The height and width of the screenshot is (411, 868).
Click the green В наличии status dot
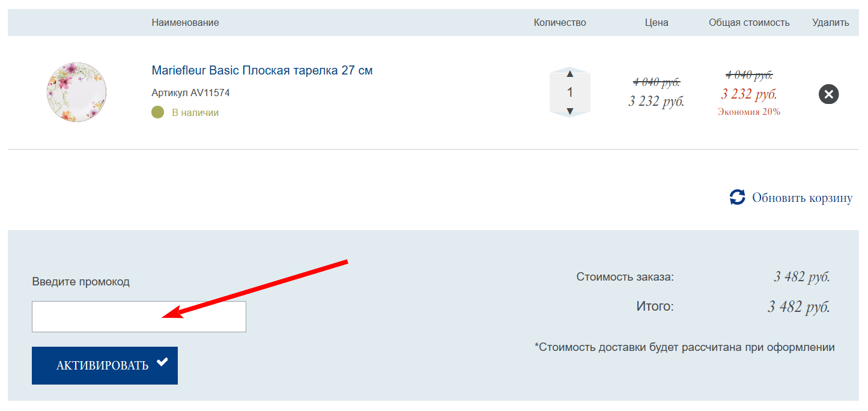pyautogui.click(x=157, y=112)
